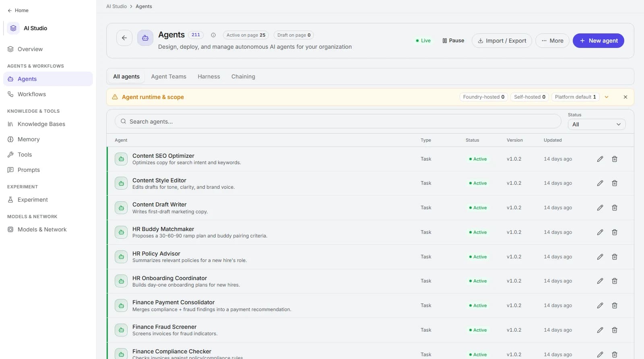The width and height of the screenshot is (644, 359).
Task: Delete the Finance Payment Consolidator agent
Action: 615,305
